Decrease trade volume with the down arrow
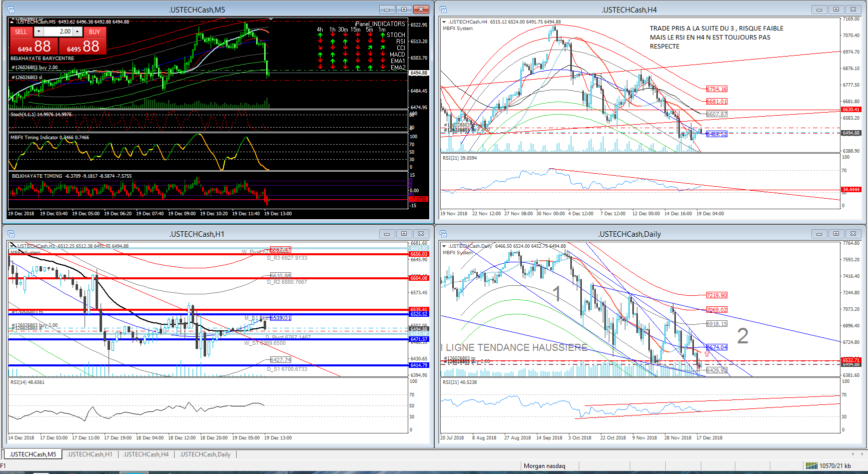Screen dimensions: 868x474 point(39,32)
